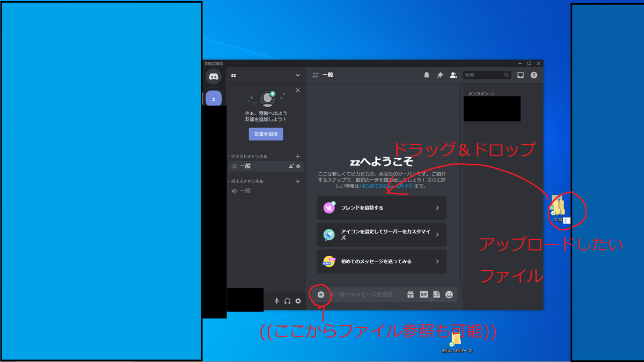Screen dimensions: 644x362
Task: Open the はじめてのガイド link
Action: tap(386, 186)
